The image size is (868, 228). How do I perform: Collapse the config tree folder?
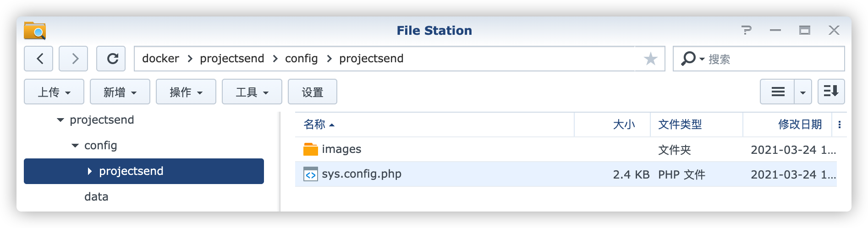pos(75,146)
